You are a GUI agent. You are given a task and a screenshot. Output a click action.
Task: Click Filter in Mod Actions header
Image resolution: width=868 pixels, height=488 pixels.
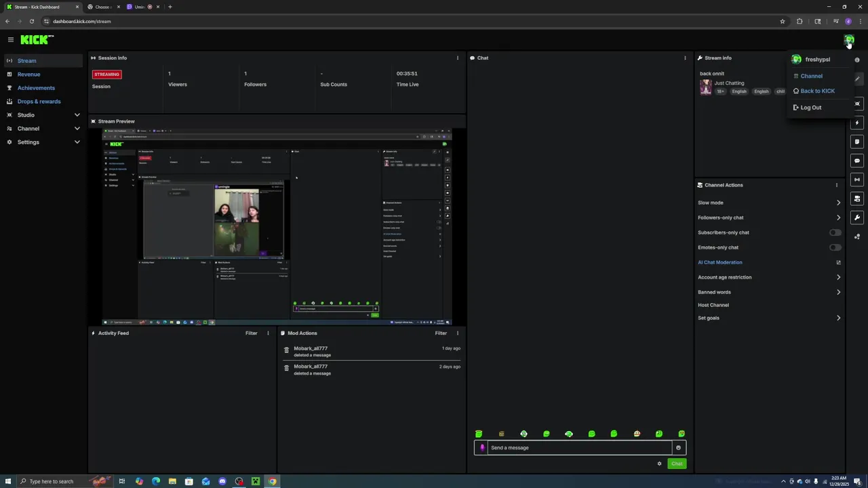(441, 333)
